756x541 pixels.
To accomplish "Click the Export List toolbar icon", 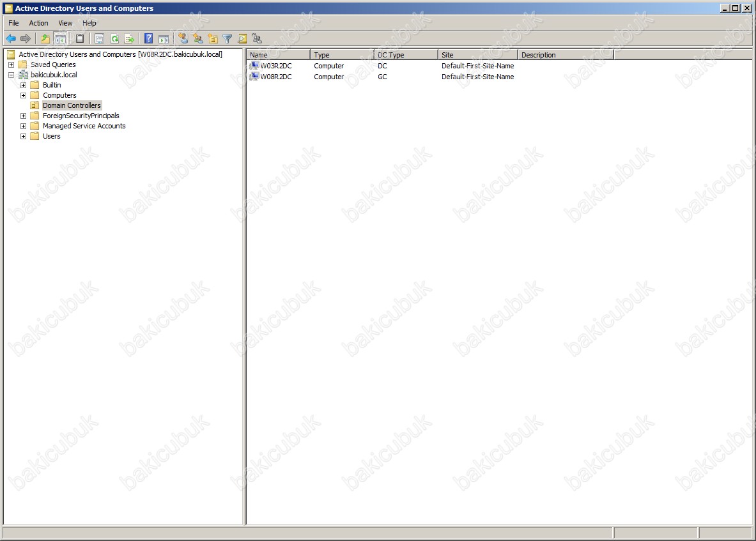I will coord(129,38).
